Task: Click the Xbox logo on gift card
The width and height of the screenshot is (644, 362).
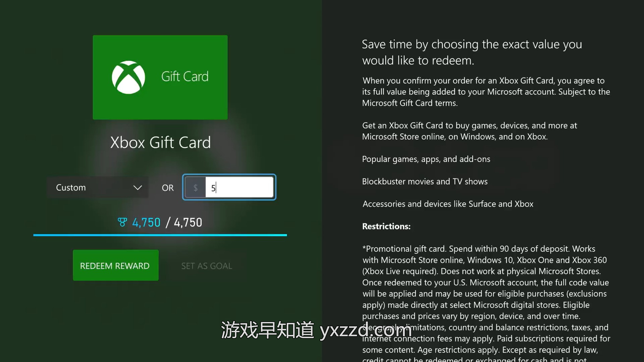Action: 128,77
